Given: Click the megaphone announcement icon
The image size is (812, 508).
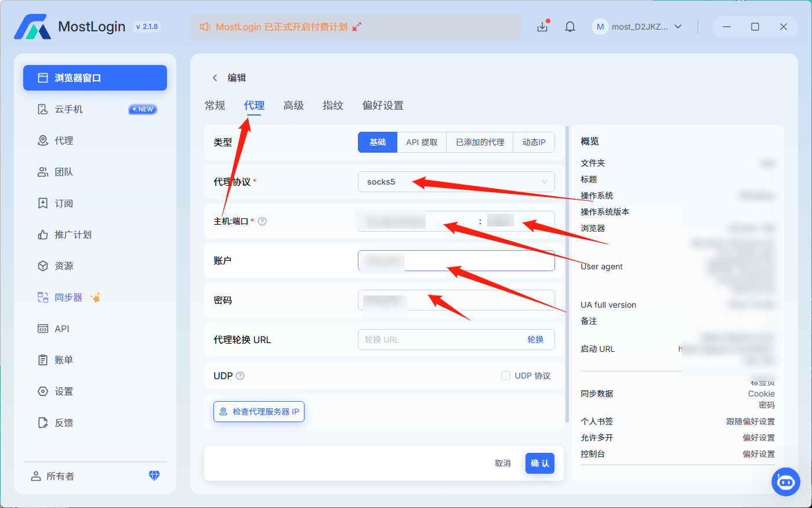Looking at the screenshot, I should point(205,27).
